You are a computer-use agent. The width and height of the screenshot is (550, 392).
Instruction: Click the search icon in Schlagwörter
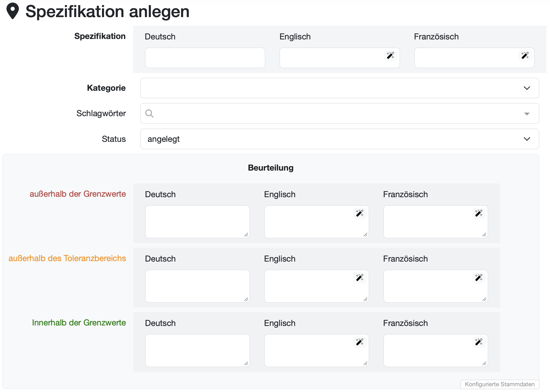[149, 114]
